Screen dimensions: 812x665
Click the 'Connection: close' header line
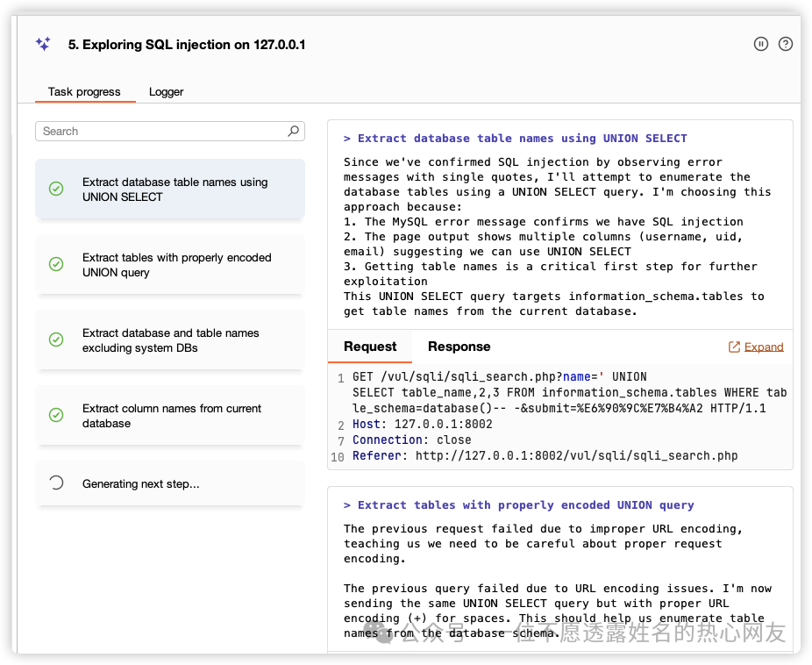click(x=411, y=440)
